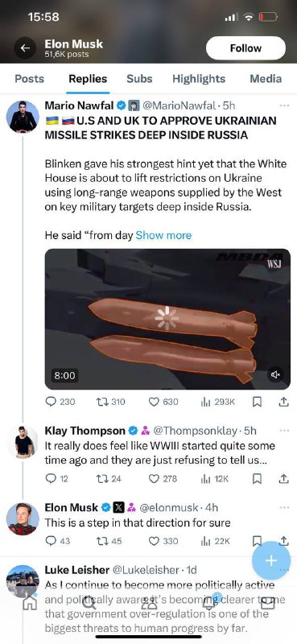Open the Media tab

[266, 78]
